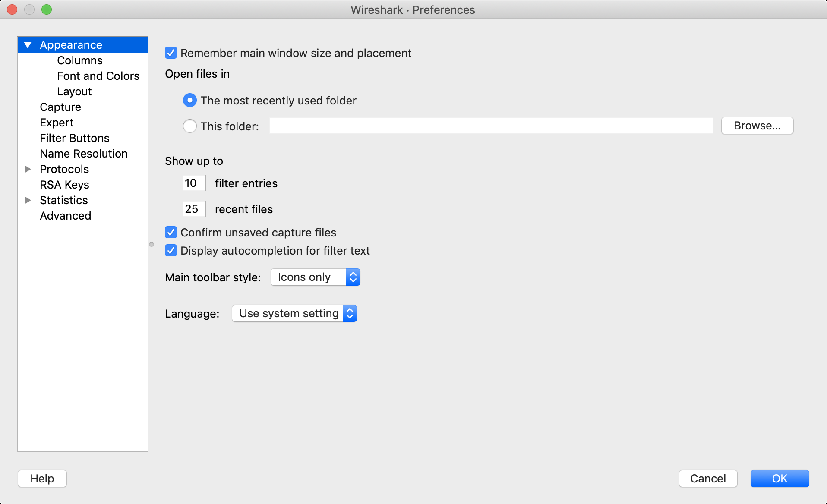
Task: Select the Appearance preferences category
Action: 71,45
